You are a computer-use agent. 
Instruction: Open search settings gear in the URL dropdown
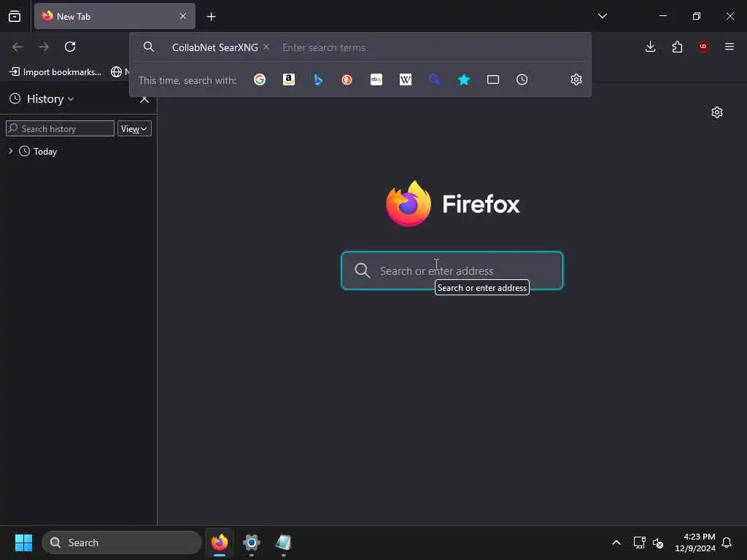[576, 79]
